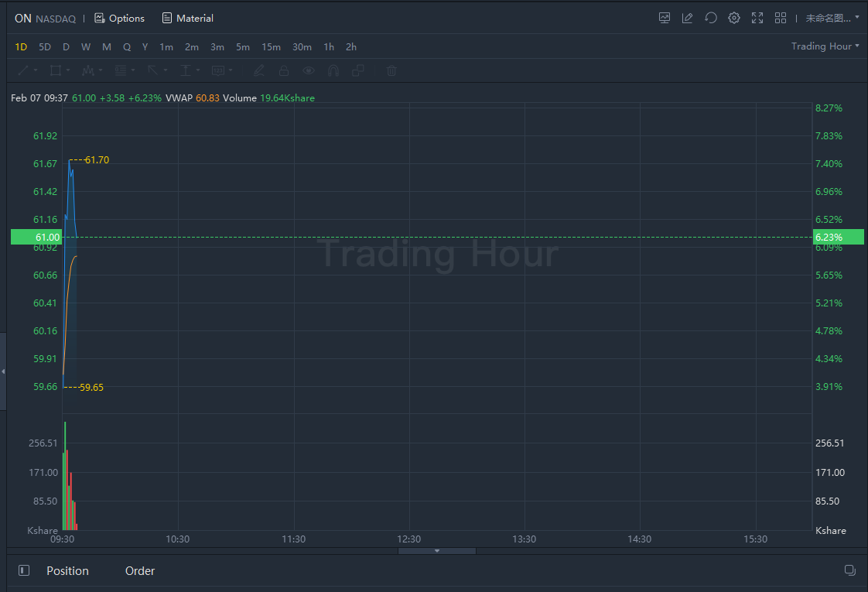
Task: Choose the 2m interval
Action: 192,47
